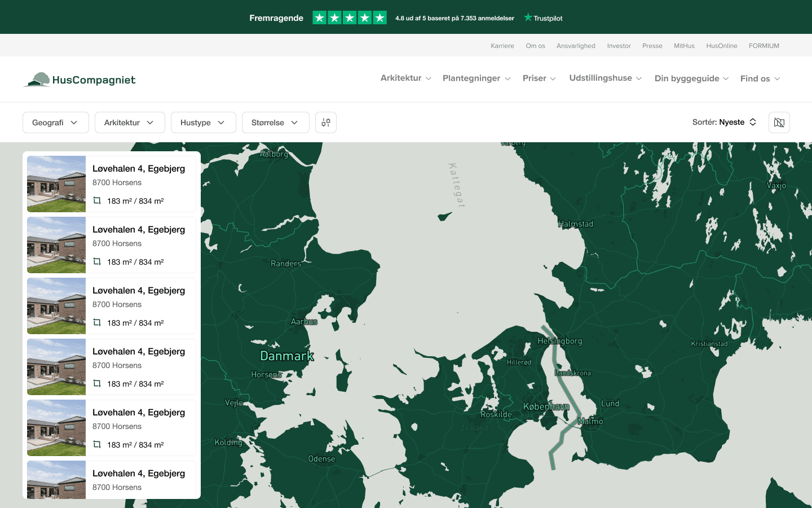Open the HusOnline link
Viewport: 812px width, 508px height.
tap(722, 46)
